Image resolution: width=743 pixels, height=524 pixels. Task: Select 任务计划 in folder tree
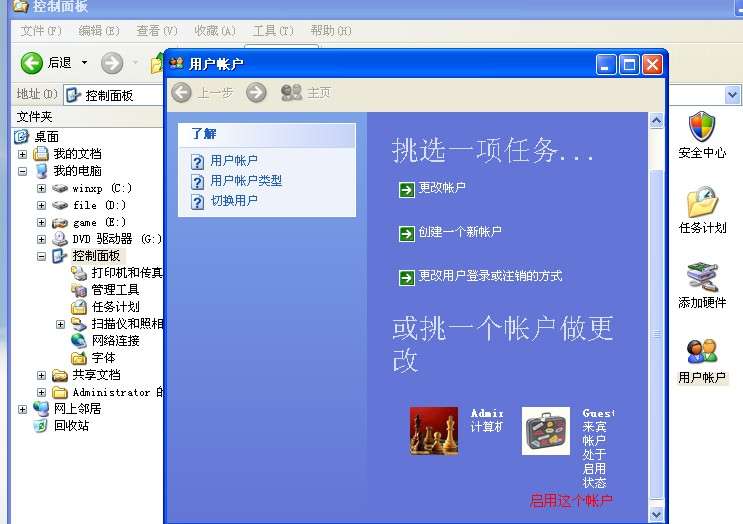point(115,307)
